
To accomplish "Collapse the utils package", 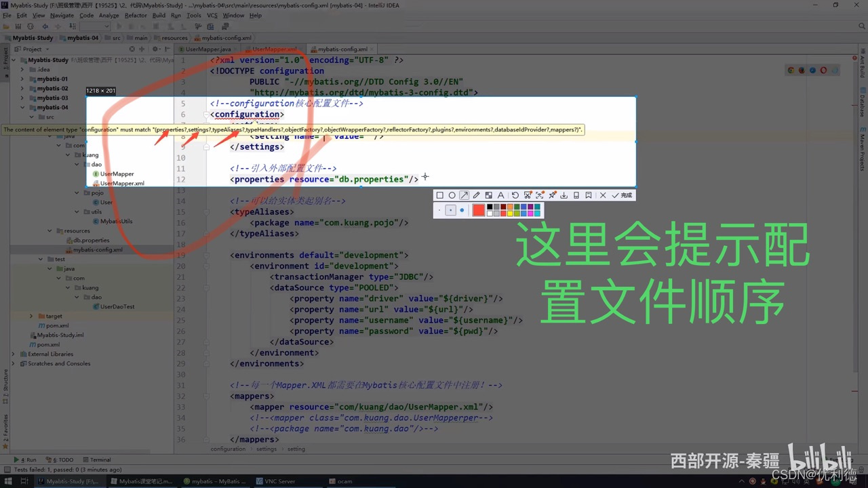I will 78,211.
